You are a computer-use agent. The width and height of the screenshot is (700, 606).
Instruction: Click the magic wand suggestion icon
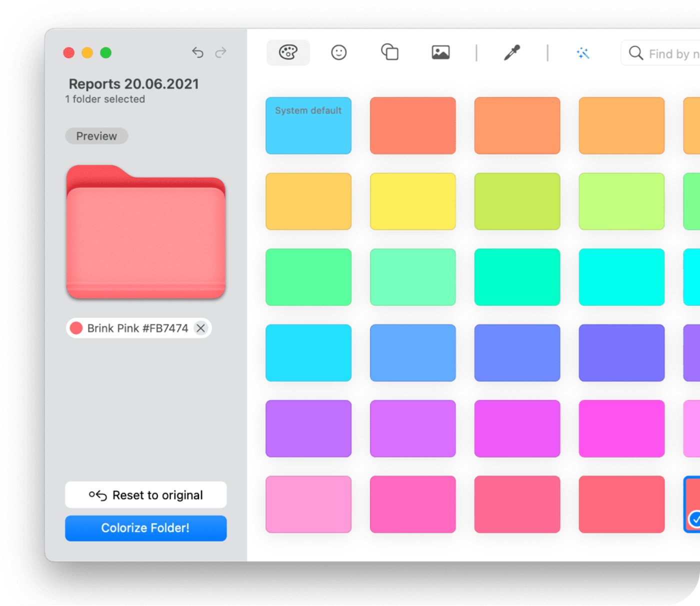[x=583, y=52]
